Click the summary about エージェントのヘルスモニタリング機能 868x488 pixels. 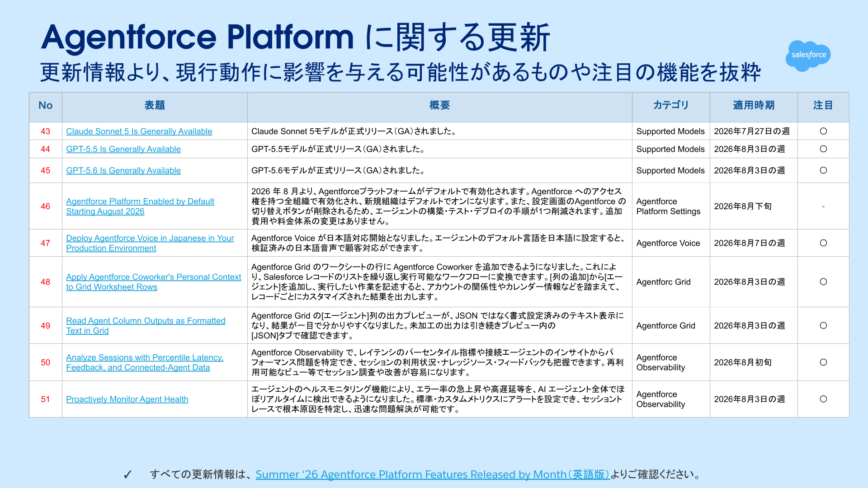[x=438, y=399]
